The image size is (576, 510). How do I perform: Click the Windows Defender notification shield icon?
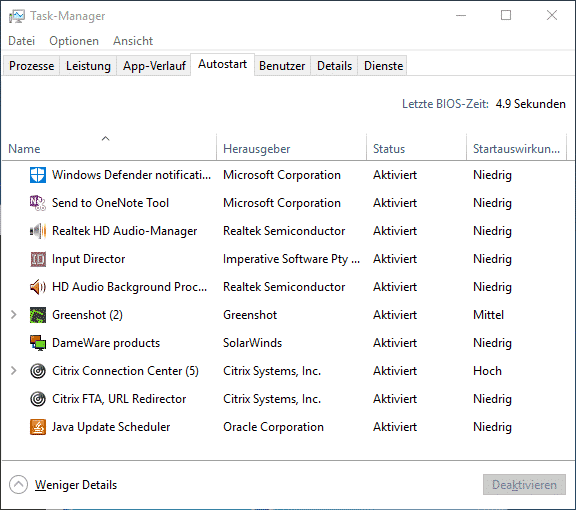(x=38, y=175)
